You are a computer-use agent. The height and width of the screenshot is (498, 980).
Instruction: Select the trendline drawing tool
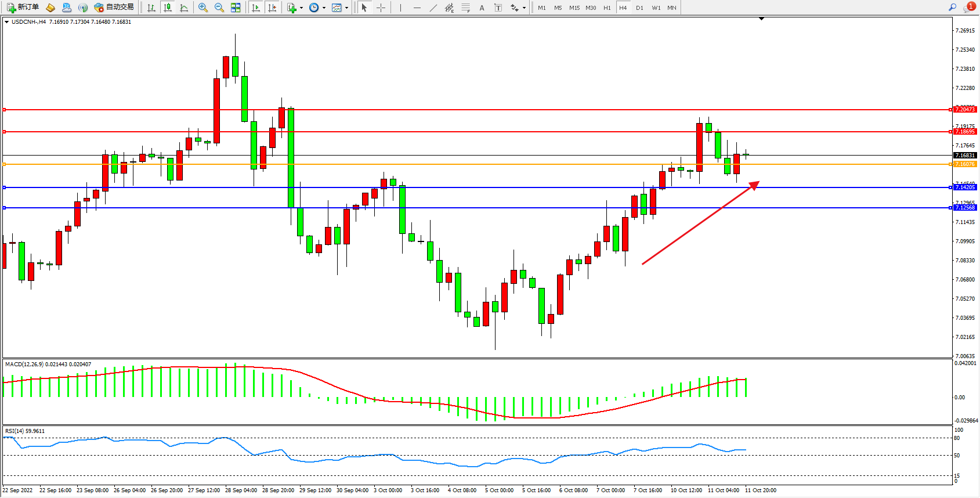coord(433,8)
